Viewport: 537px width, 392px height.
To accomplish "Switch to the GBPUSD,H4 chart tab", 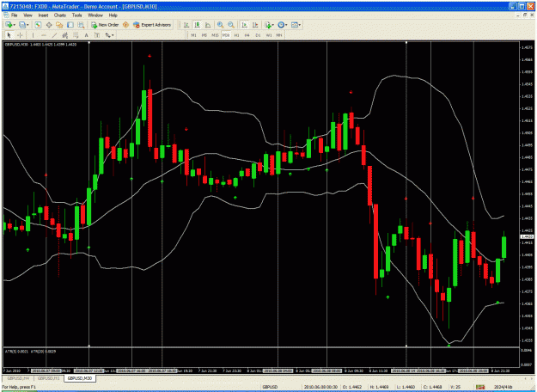I will [x=19, y=378].
